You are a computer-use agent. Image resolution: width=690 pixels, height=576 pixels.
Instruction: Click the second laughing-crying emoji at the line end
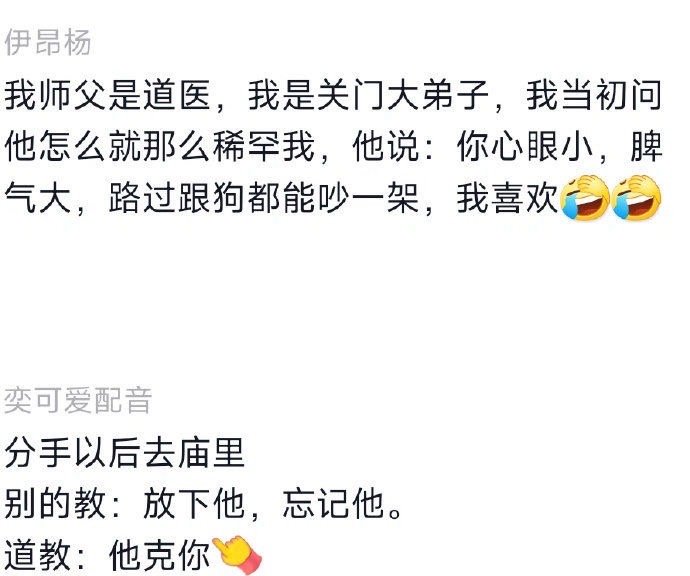point(636,198)
